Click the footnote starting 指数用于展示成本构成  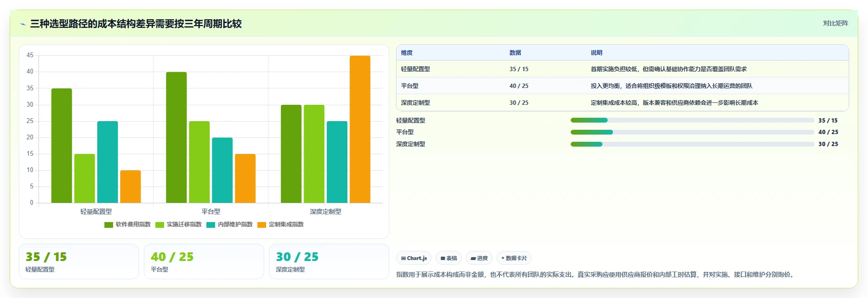pyautogui.click(x=596, y=275)
